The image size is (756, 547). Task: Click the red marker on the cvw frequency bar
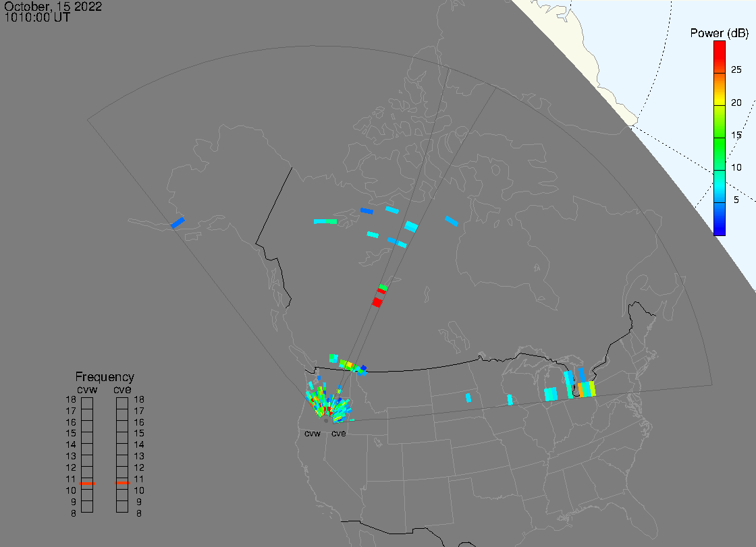tap(87, 484)
